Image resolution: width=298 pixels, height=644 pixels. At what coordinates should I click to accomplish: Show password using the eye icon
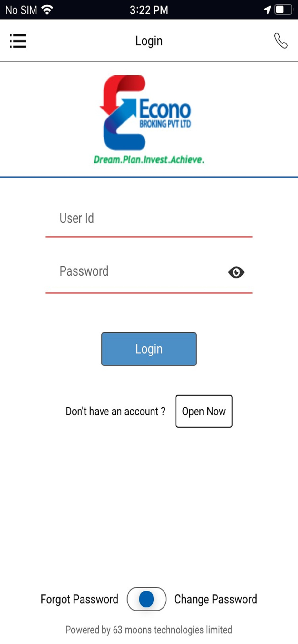point(236,272)
